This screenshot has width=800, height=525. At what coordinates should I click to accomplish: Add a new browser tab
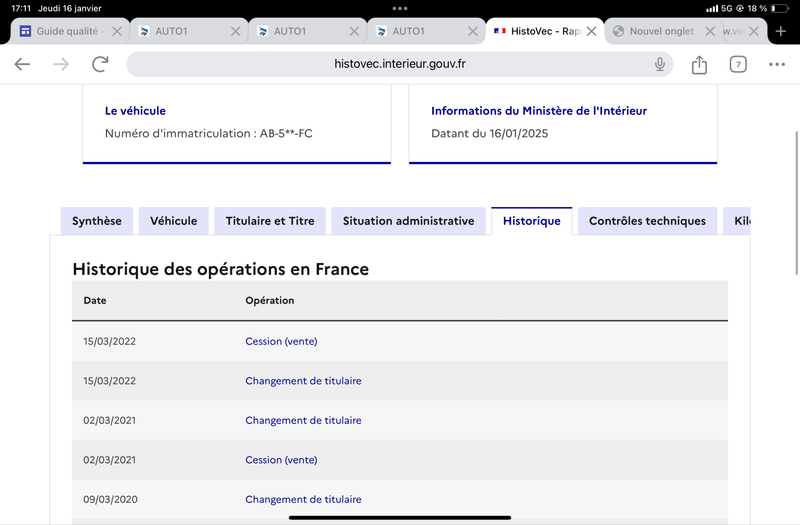click(x=781, y=31)
